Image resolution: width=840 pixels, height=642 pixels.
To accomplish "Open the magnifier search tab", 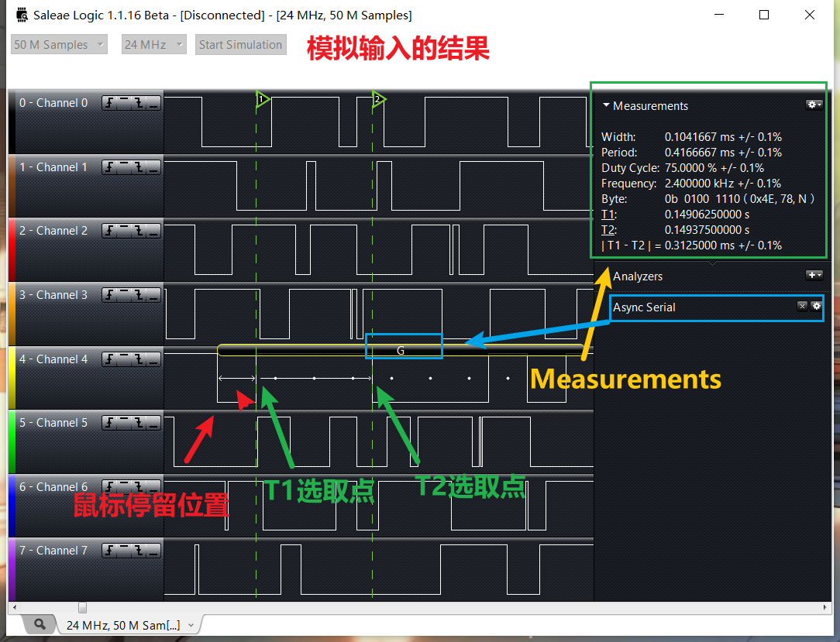I will point(40,624).
